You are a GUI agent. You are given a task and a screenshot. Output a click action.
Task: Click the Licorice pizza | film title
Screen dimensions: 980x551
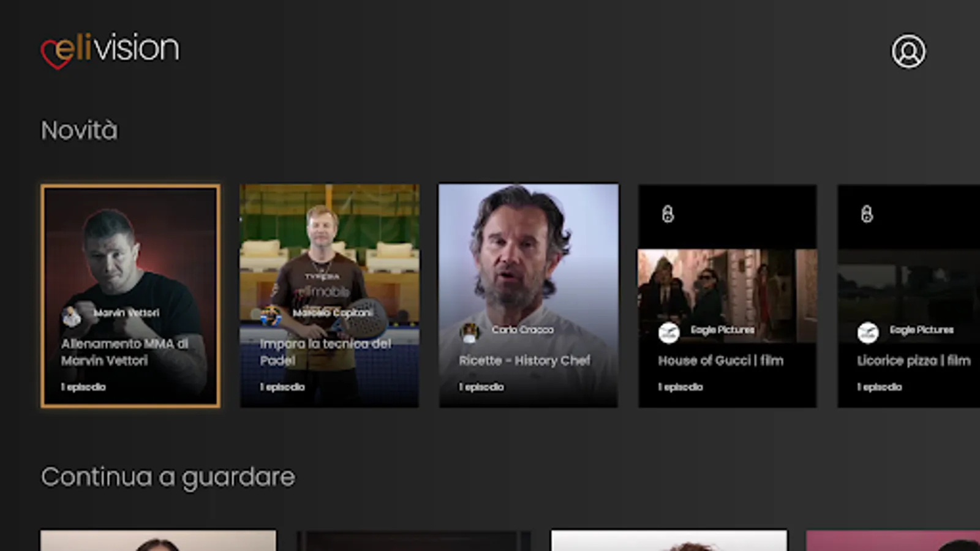914,361
